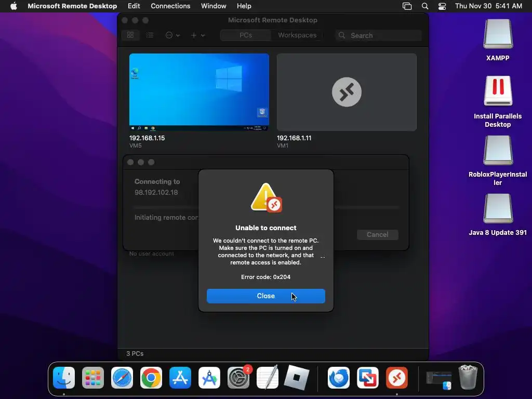Open the Help menu

coord(244,6)
